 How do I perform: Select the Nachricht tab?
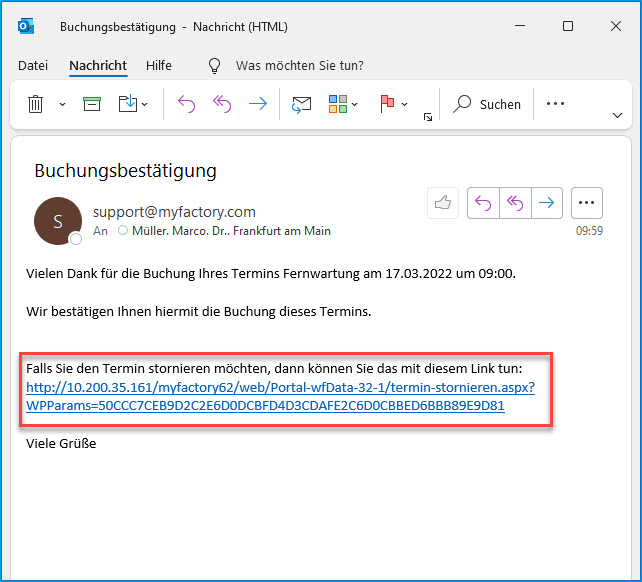(98, 66)
